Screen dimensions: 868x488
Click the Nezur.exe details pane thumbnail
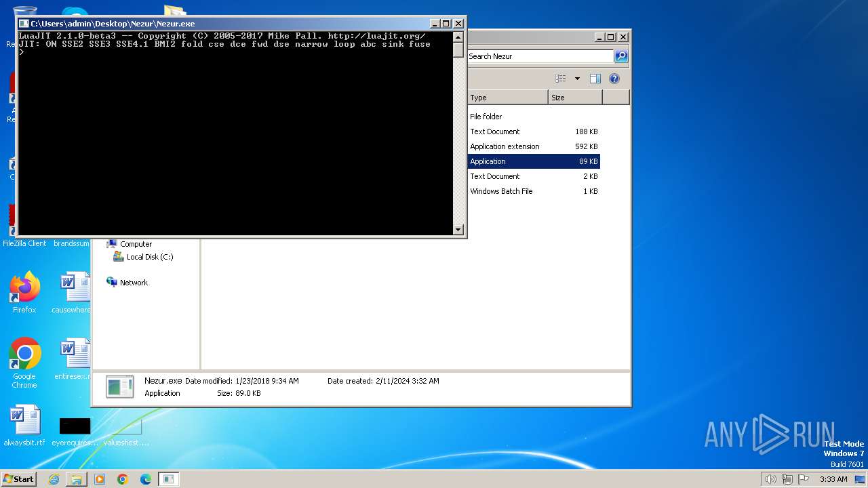click(119, 386)
